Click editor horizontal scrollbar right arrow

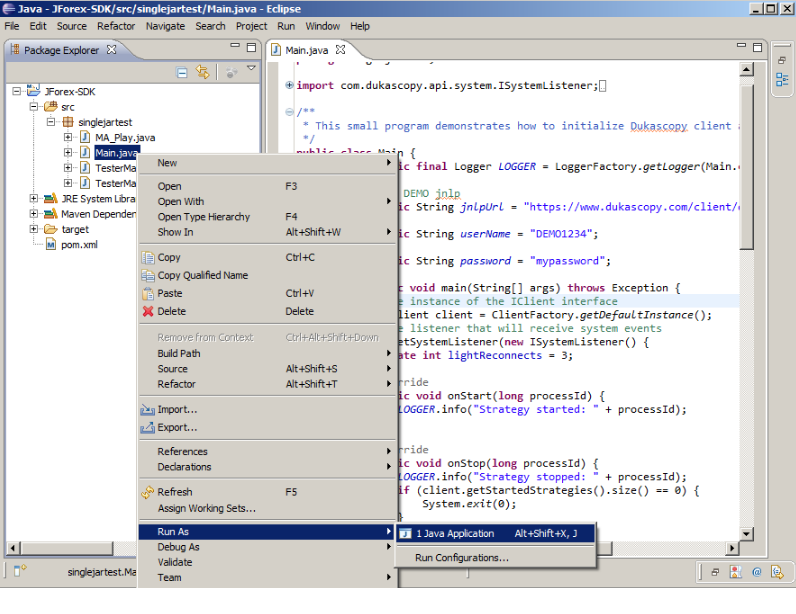(x=732, y=548)
